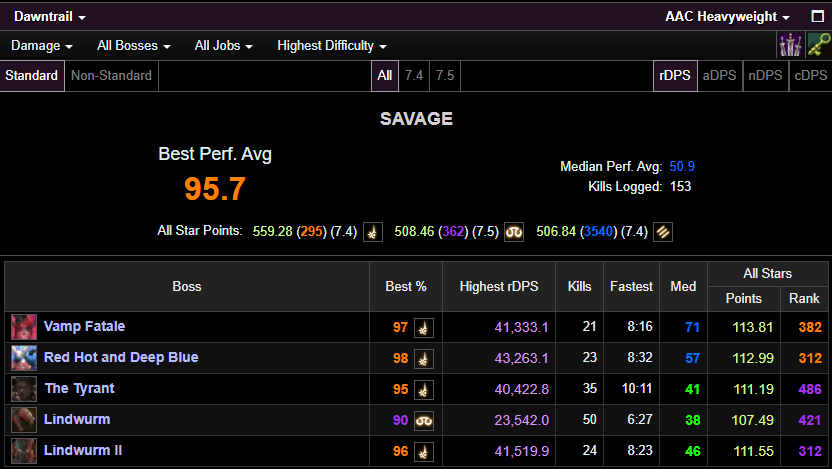
Task: Click the job icon in The Tyrant row
Action: [423, 390]
